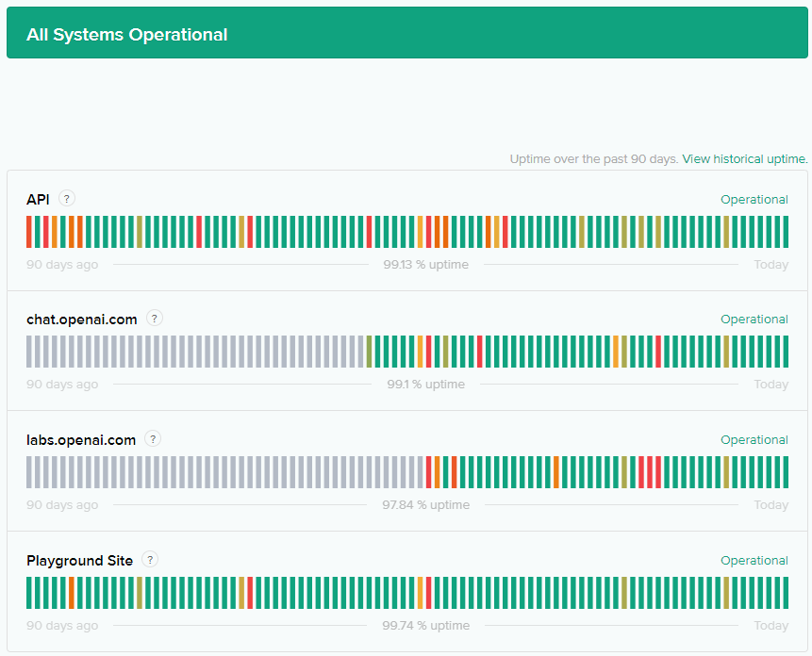Select 'Uptime over the past 90 days.' text

[594, 159]
